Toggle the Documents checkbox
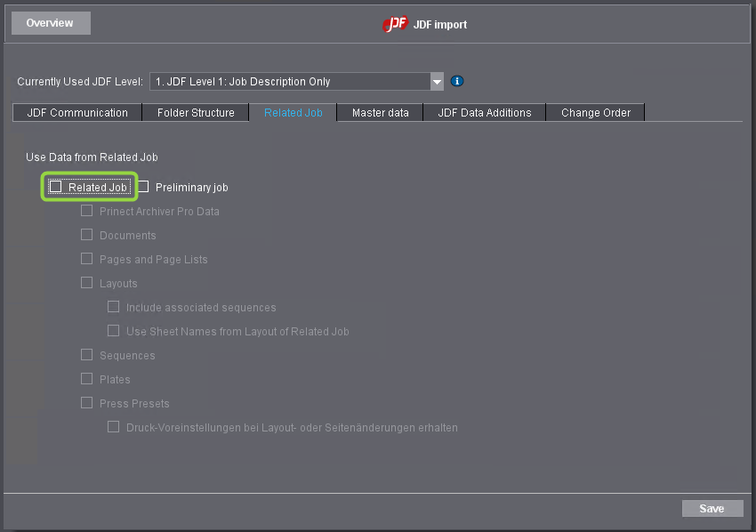This screenshot has height=532, width=756. [86, 235]
